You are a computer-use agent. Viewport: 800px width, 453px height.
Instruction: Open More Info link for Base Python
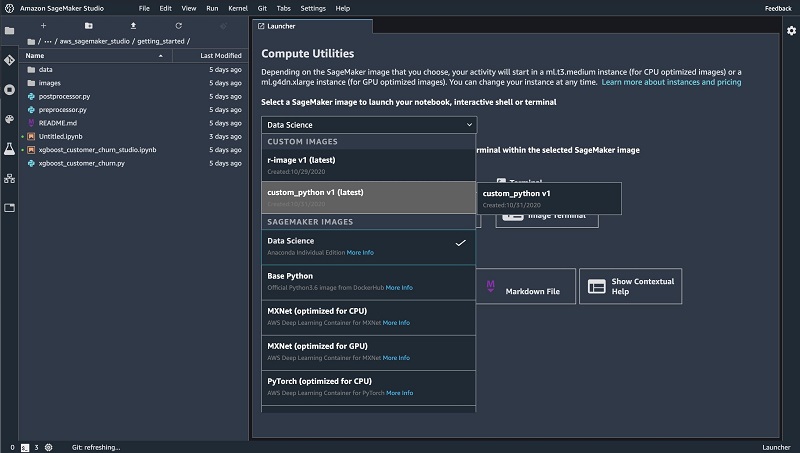click(399, 288)
